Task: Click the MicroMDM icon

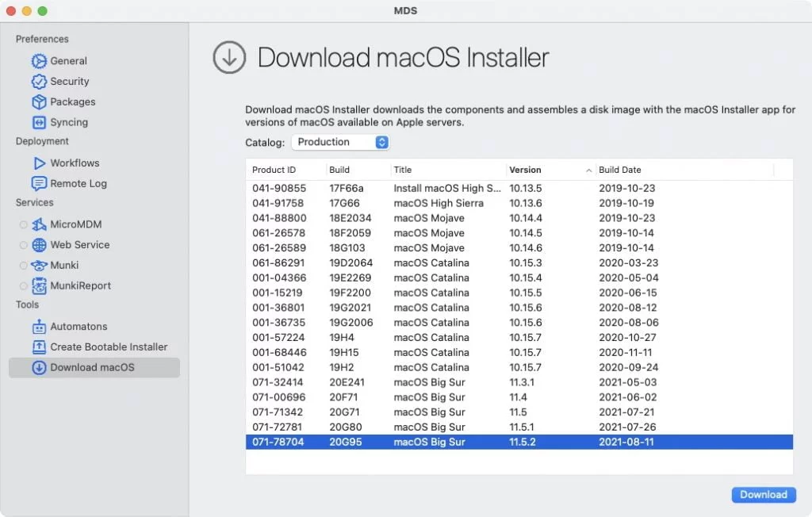Action: pyautogui.click(x=39, y=224)
